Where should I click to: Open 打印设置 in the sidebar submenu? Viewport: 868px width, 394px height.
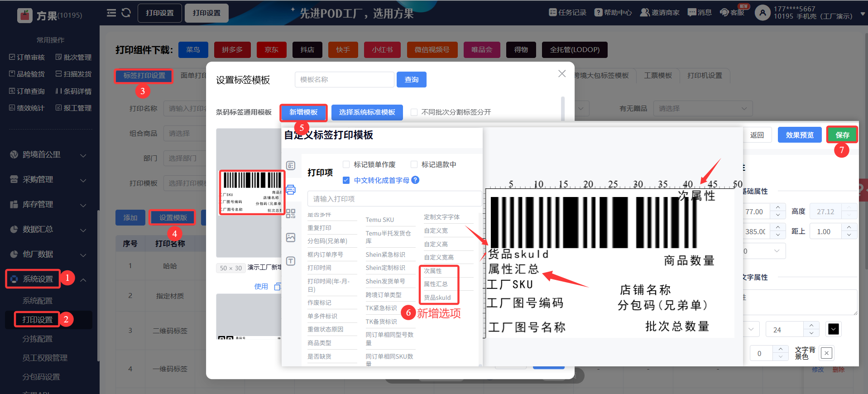click(x=38, y=320)
